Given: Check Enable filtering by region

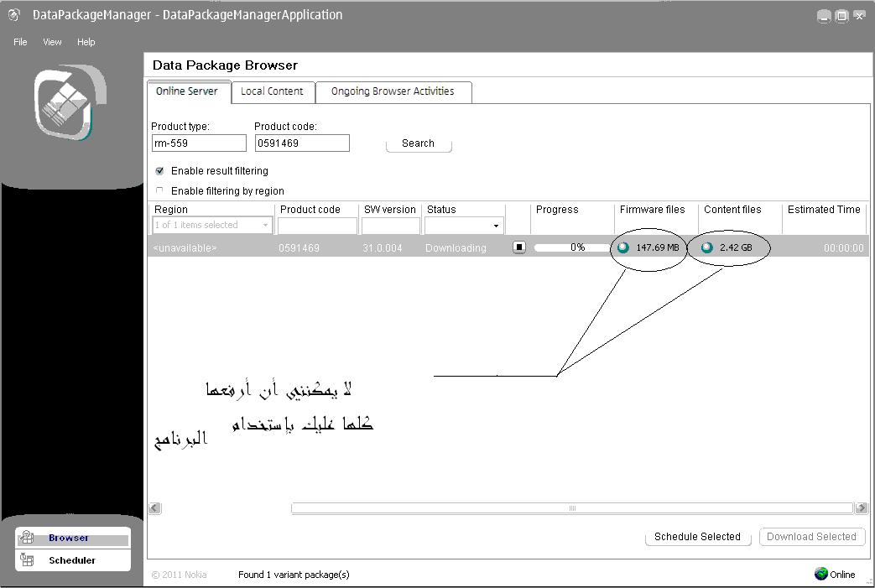Looking at the screenshot, I should click(x=159, y=190).
